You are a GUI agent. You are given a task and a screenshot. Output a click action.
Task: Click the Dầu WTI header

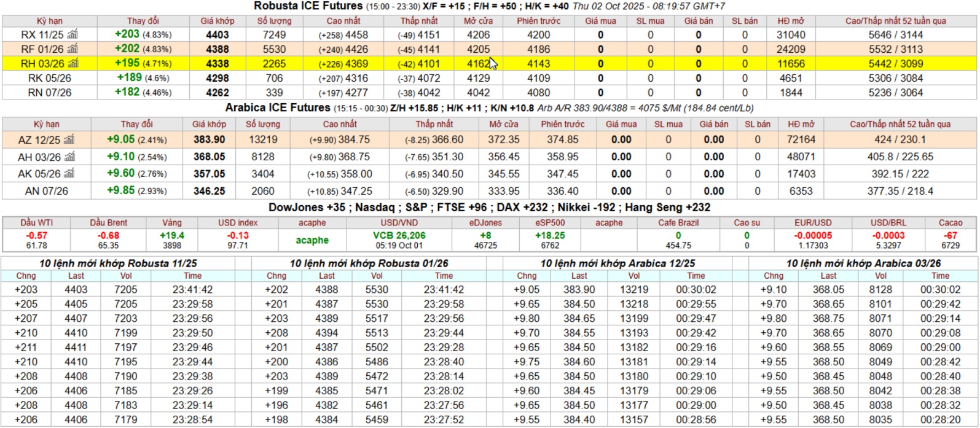36,223
